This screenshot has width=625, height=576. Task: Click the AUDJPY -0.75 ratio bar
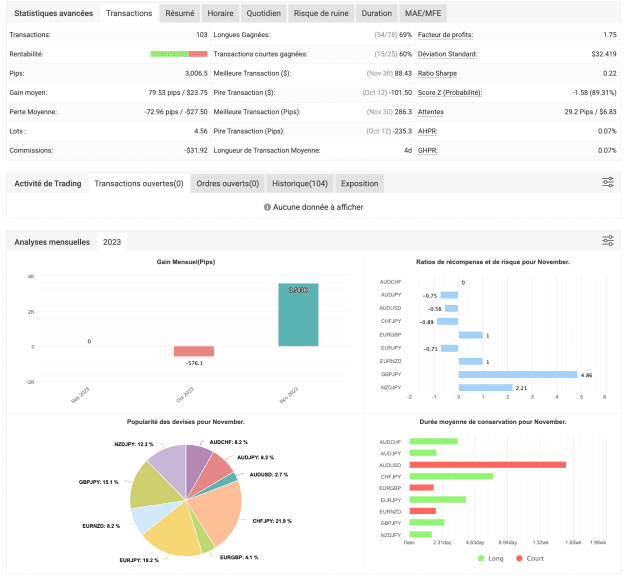(x=449, y=295)
